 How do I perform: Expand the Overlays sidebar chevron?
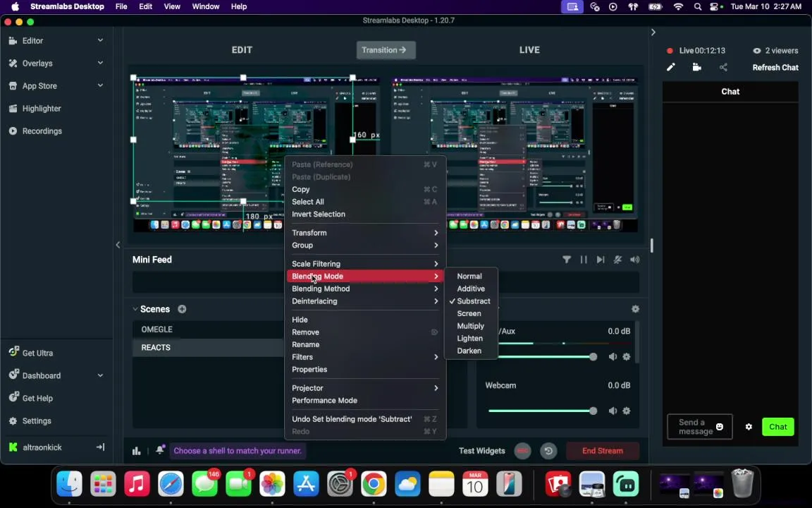(101, 63)
